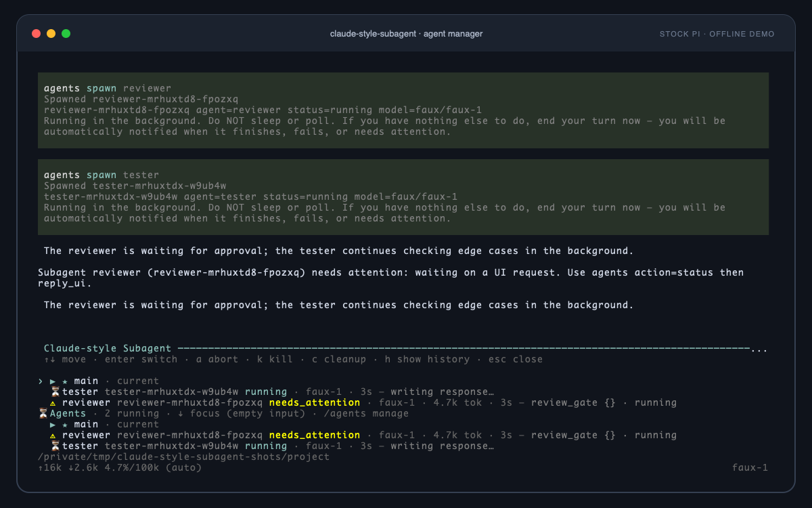Click the project path '/private/tmp/claude-style-subagent-shots/project'
This screenshot has height=508, width=812.
tap(184, 457)
